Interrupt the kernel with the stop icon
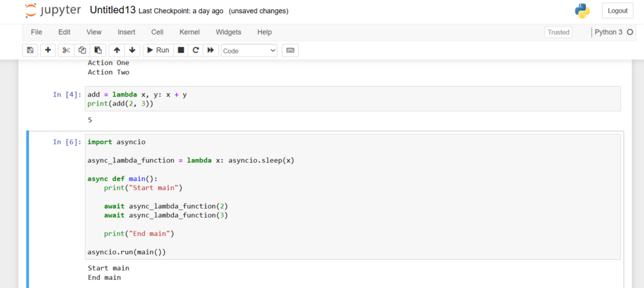644x288 pixels. pyautogui.click(x=180, y=50)
